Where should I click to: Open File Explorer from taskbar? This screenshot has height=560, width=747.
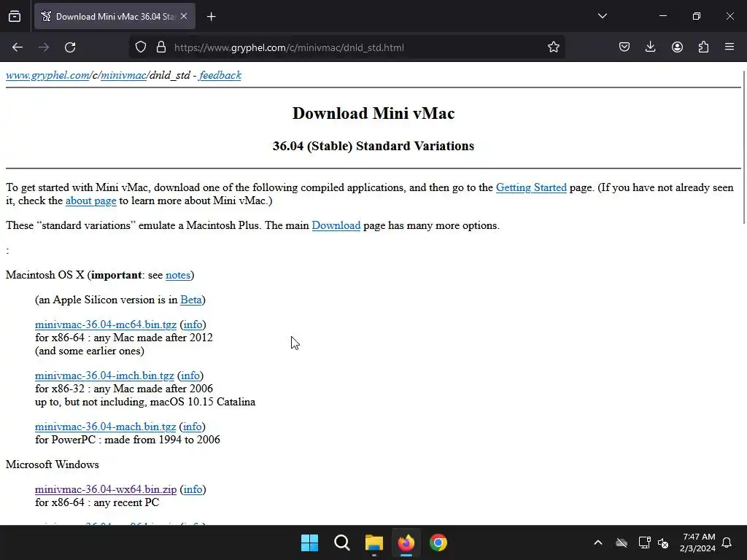(x=374, y=542)
